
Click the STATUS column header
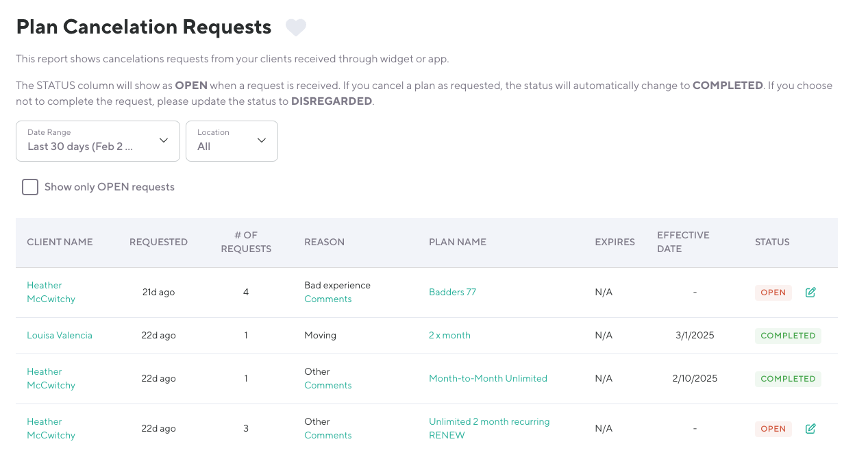(x=772, y=243)
